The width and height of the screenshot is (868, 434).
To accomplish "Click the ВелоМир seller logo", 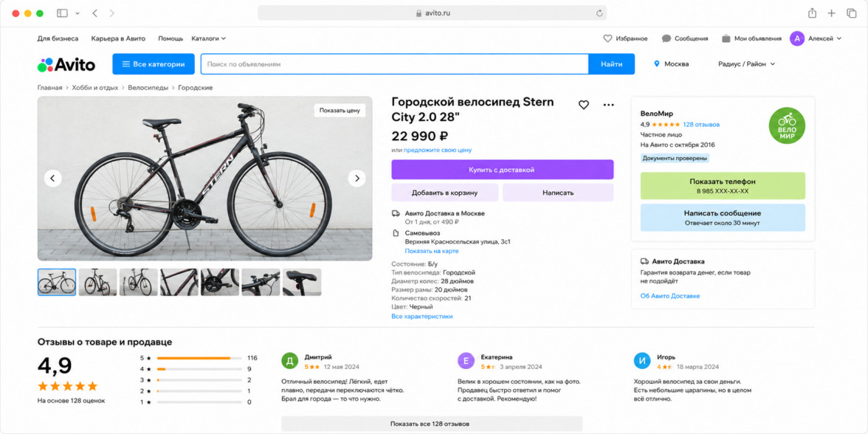I will click(x=787, y=125).
